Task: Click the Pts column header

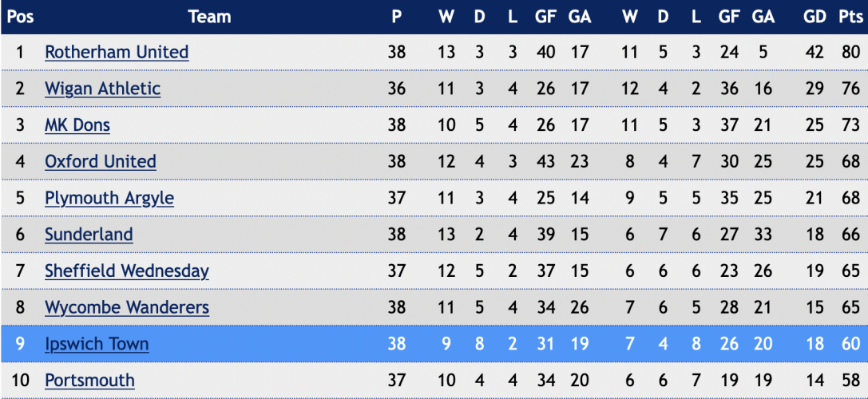Action: tap(850, 17)
